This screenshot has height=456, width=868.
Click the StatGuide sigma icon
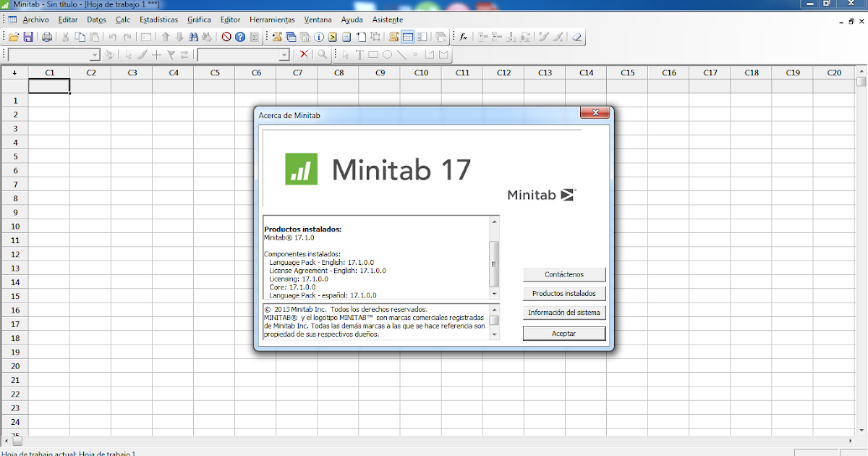coord(255,37)
